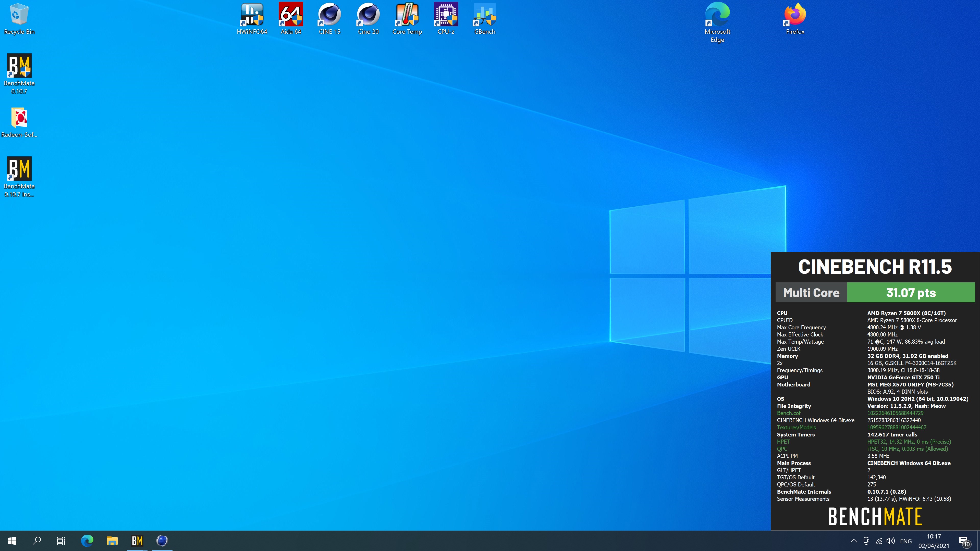Launch the Firefox desktop shortcut
The height and width of the screenshot is (551, 980).
pos(795,19)
